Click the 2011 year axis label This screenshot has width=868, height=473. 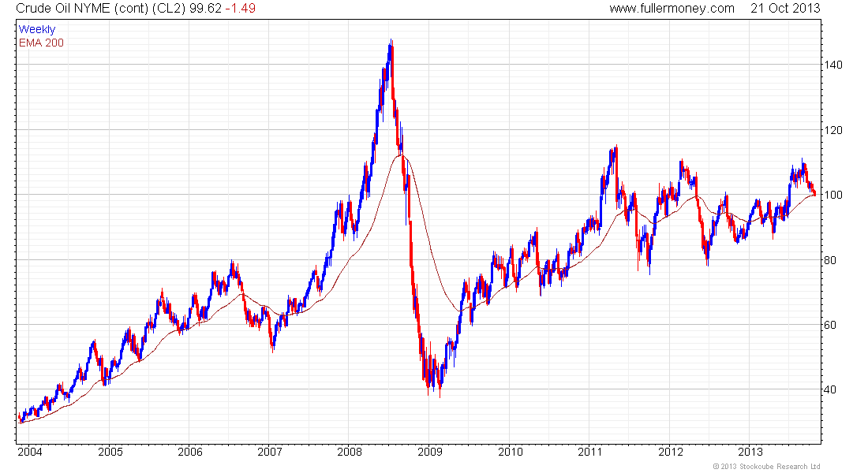pos(590,452)
